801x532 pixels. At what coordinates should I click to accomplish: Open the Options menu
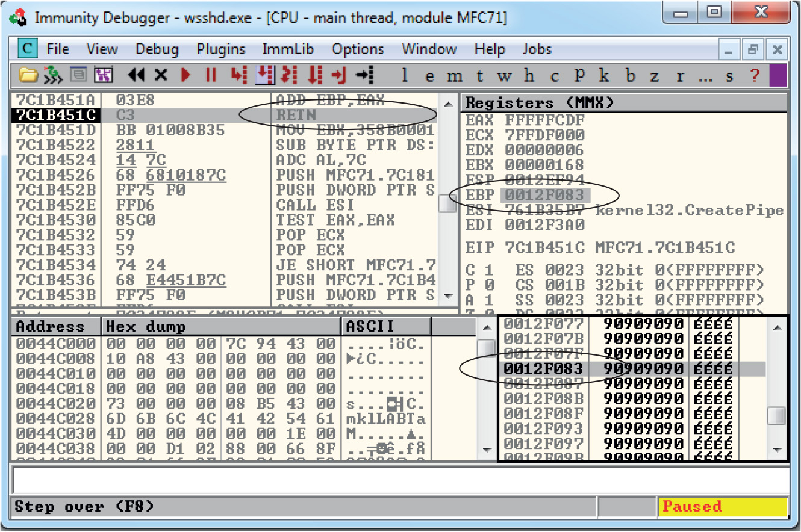click(x=358, y=49)
